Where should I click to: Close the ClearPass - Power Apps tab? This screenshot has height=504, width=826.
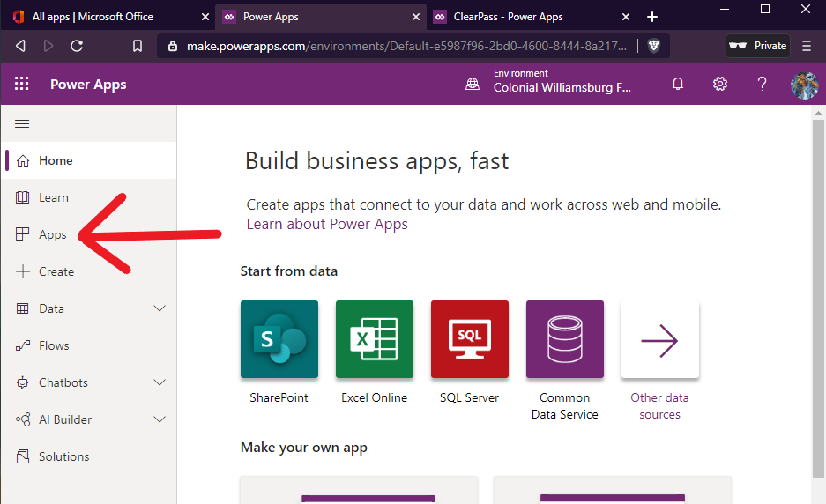point(626,17)
